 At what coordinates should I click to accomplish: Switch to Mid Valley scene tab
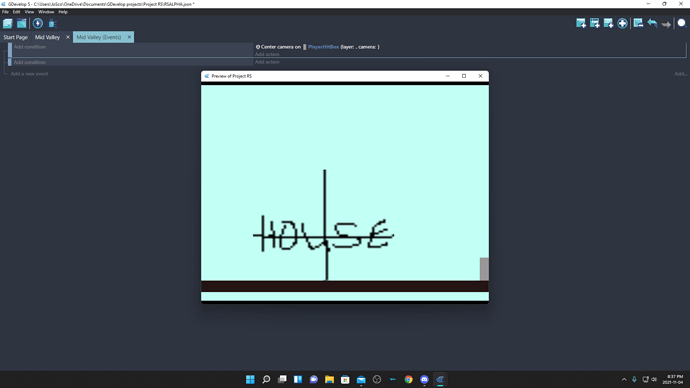pos(47,37)
